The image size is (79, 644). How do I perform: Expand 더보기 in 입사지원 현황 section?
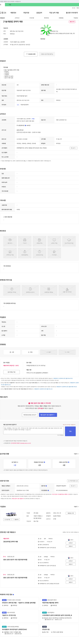(76, 454)
